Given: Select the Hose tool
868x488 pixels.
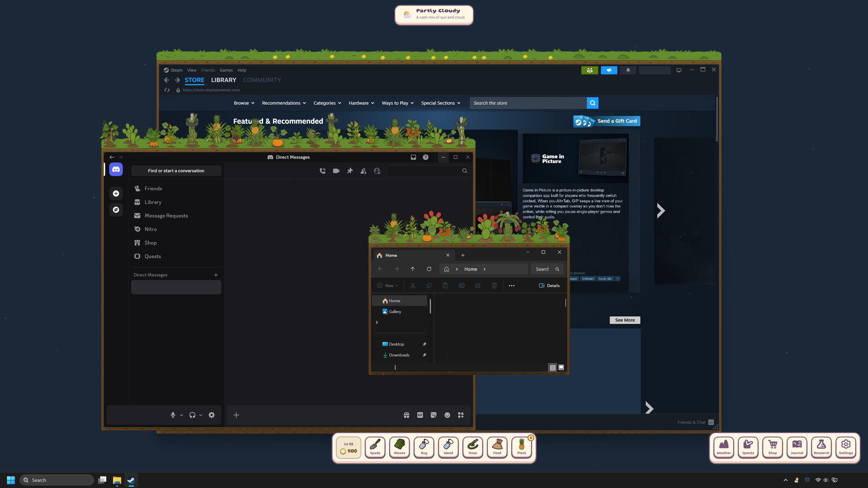Looking at the screenshot, I should coord(473,447).
